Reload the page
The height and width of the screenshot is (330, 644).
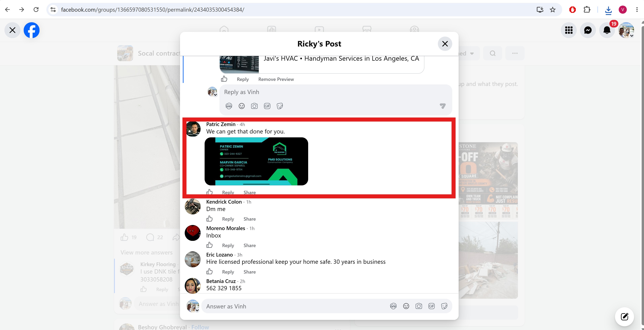(x=36, y=9)
